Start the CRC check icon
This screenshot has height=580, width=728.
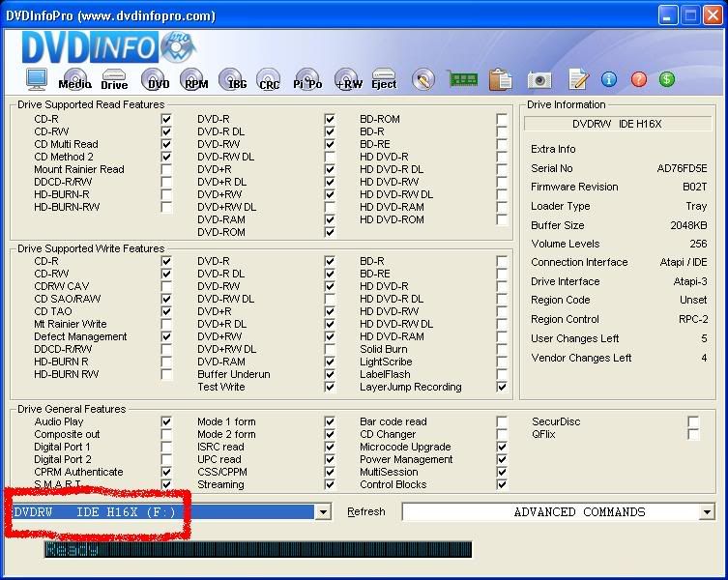tap(269, 79)
